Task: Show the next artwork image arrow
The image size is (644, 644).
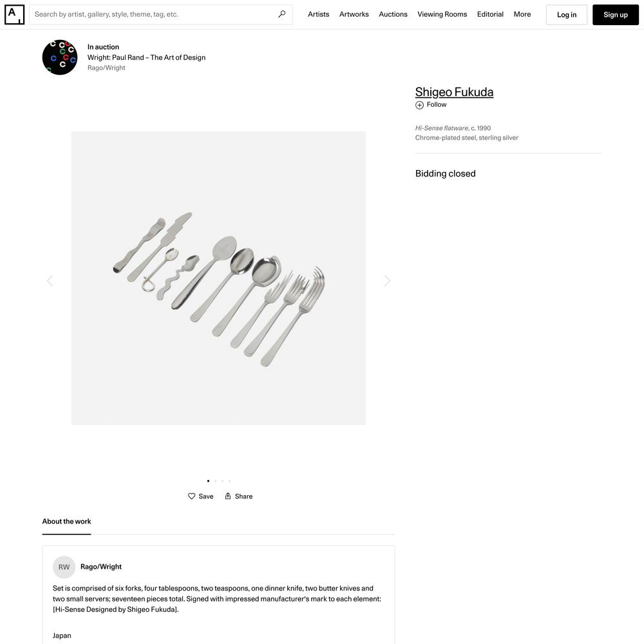Action: point(387,281)
